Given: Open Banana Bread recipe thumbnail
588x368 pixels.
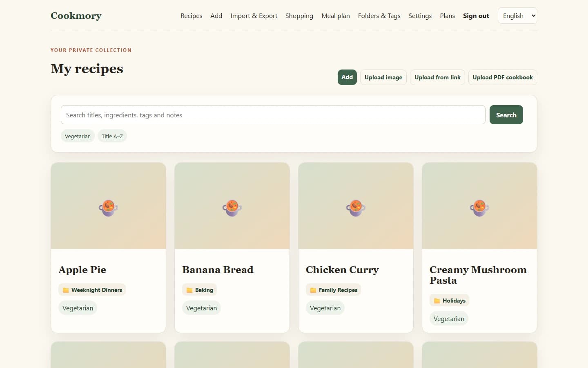Looking at the screenshot, I should coord(232,206).
